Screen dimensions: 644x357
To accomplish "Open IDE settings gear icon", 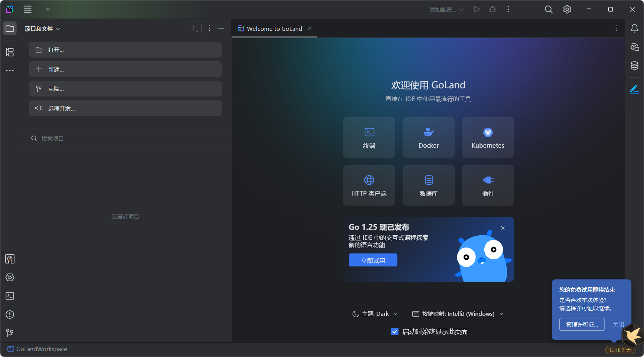I will 567,9.
